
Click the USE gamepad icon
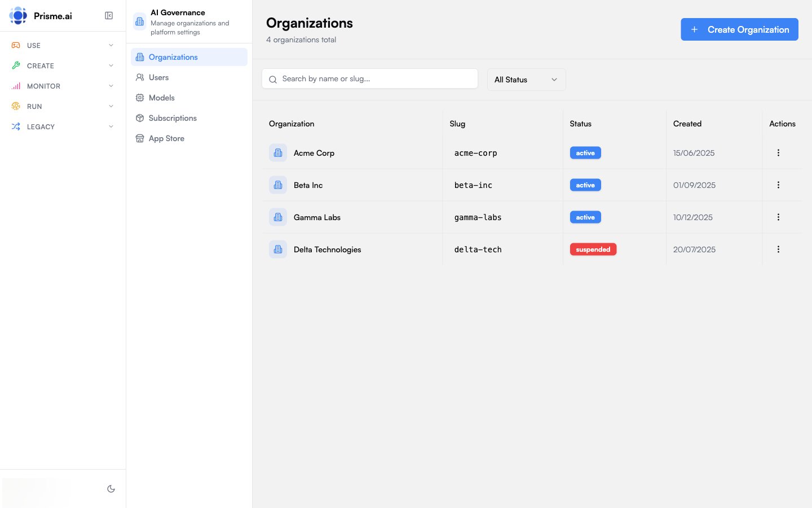click(x=16, y=45)
